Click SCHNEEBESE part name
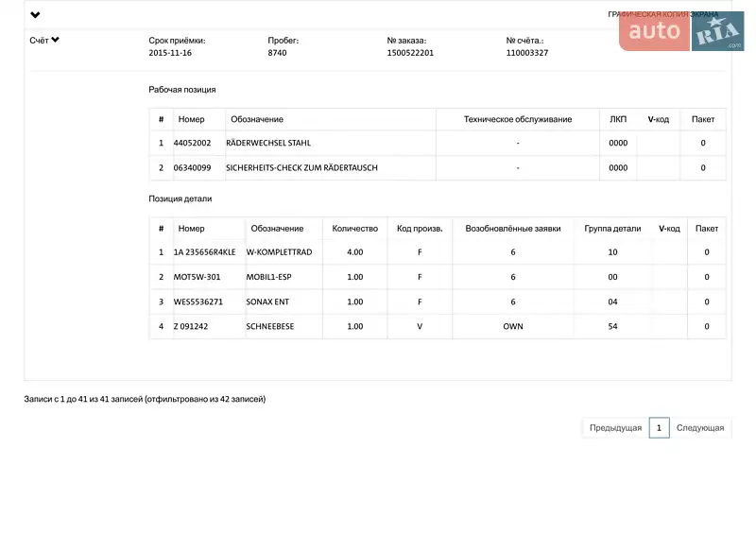 click(270, 327)
